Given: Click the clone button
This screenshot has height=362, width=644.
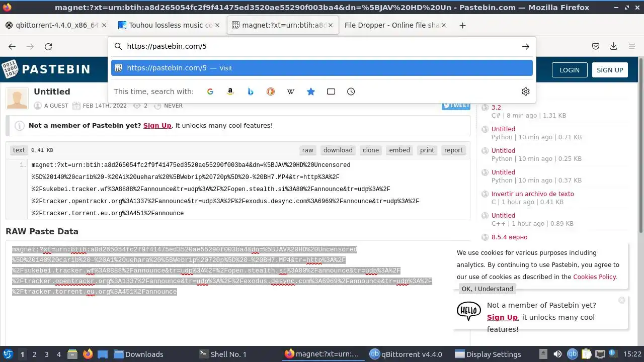Looking at the screenshot, I should (x=371, y=150).
